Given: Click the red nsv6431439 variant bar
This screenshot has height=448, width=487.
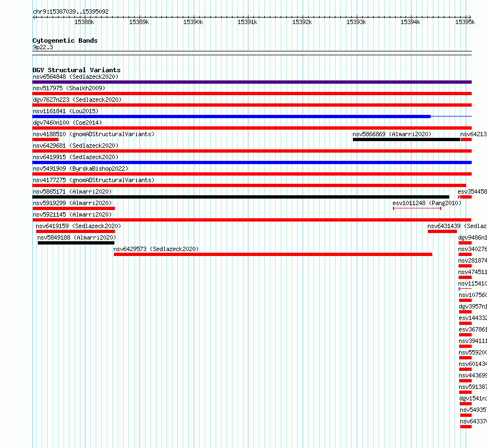Looking at the screenshot, I should 442,231.
